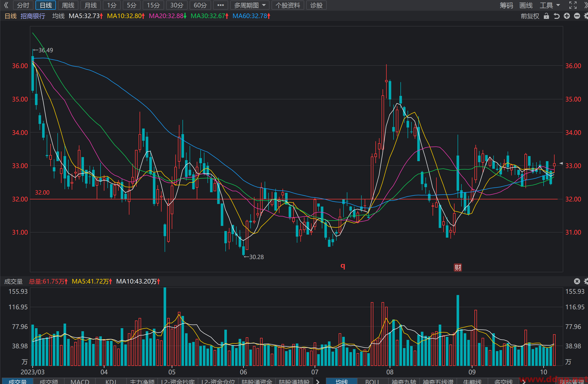Image resolution: width=588 pixels, height=384 pixels.
Task: Click volume 总量:61.75万 readout
Action: click(48, 281)
